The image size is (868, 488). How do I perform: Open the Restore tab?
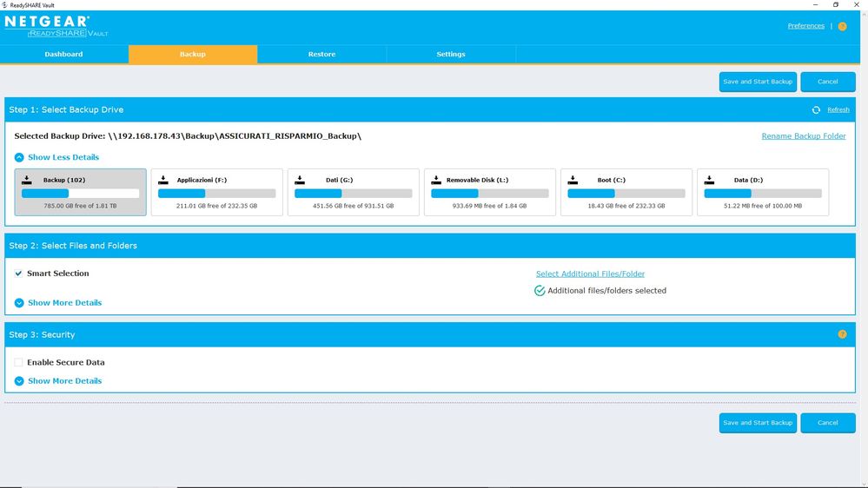(x=321, y=54)
